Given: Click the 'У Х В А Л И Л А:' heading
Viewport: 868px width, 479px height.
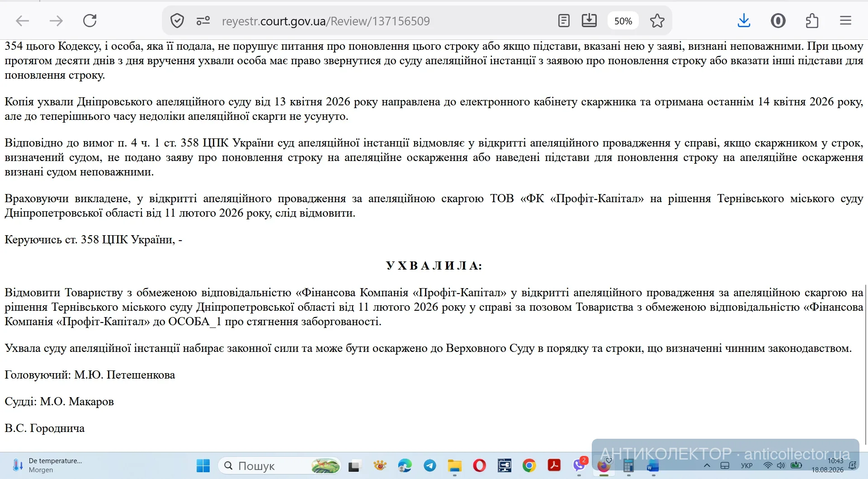Looking at the screenshot, I should [x=434, y=266].
